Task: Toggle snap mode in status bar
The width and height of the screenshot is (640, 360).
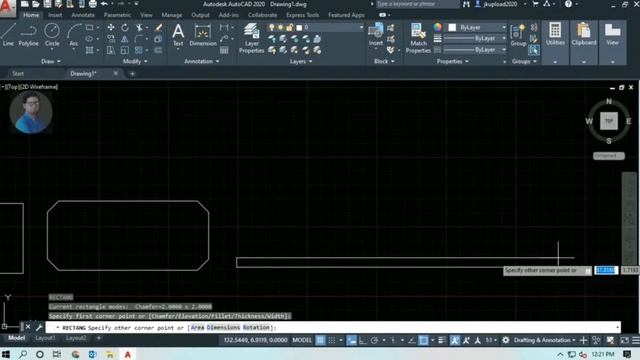Action: (x=332, y=340)
